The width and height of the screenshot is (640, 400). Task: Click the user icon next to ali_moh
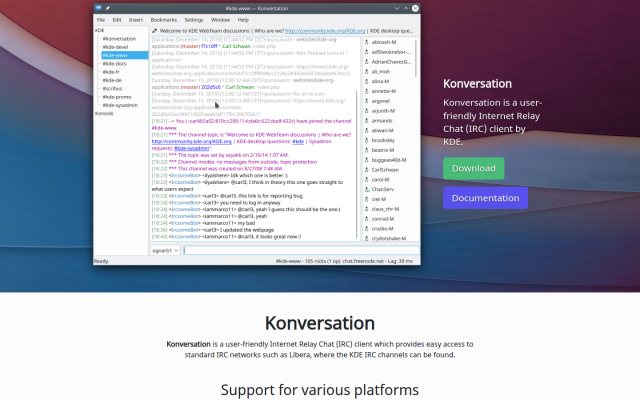367,71
